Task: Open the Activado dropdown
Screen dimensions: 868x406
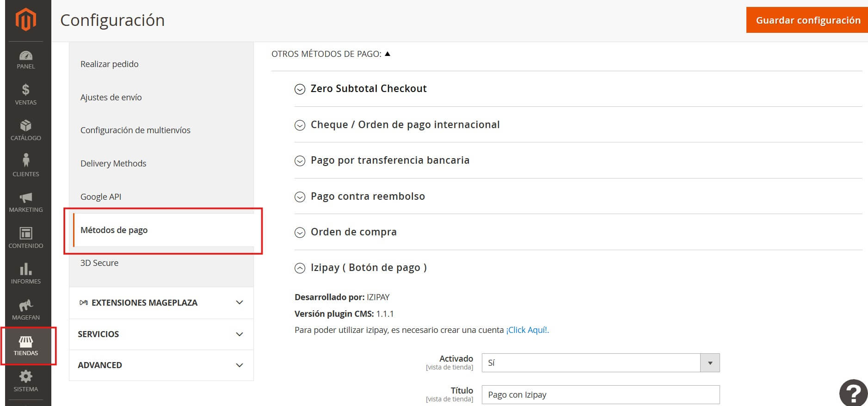Action: (600, 363)
